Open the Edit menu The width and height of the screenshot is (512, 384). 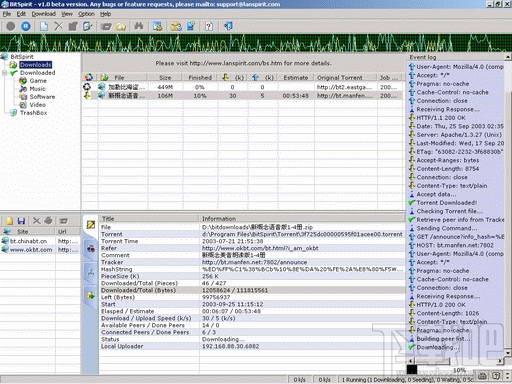point(21,14)
